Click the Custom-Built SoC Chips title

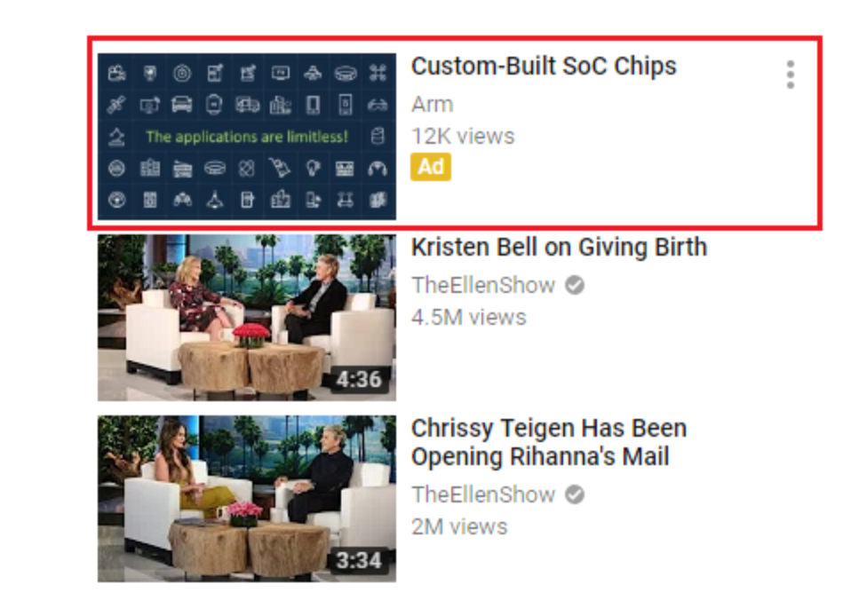(544, 67)
